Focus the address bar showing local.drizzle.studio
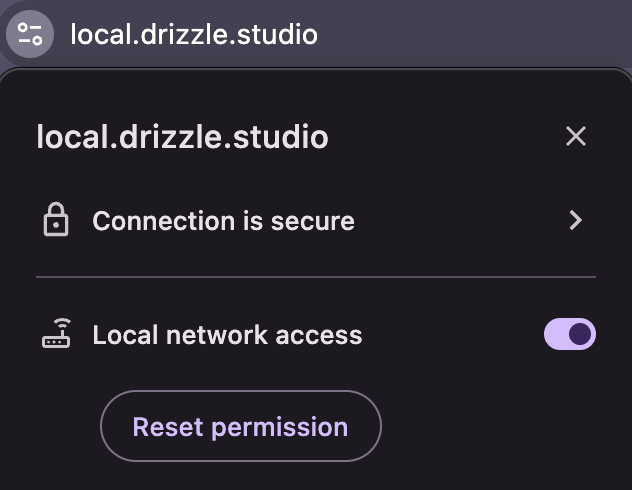 (194, 35)
